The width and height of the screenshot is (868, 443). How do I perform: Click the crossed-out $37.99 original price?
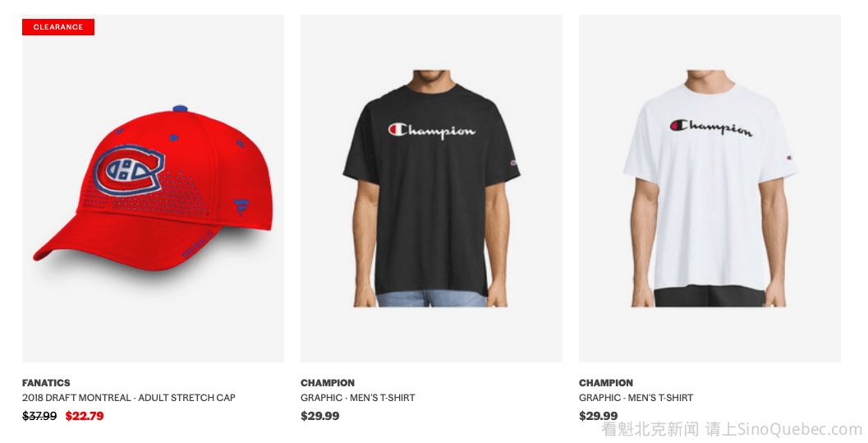pos(39,416)
